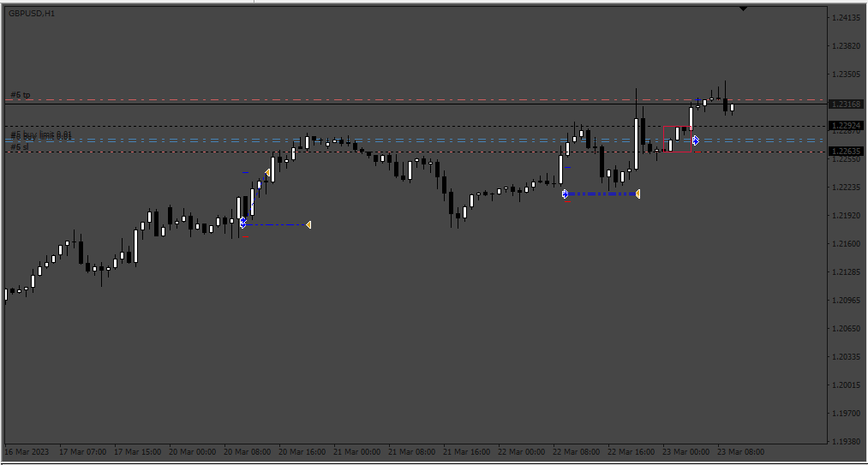The height and width of the screenshot is (465, 868).
Task: Click the 1.20965 price scale value
Action: pos(846,301)
